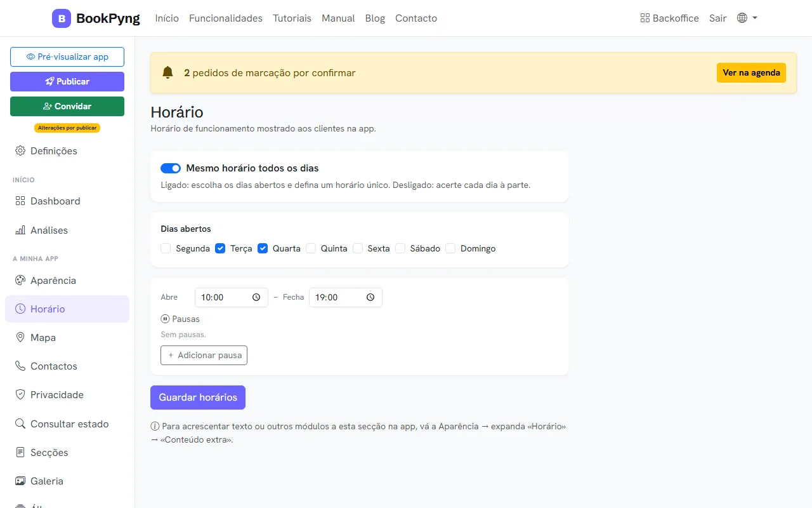Uncheck the Terça checkbox
The width and height of the screenshot is (812, 508).
220,248
